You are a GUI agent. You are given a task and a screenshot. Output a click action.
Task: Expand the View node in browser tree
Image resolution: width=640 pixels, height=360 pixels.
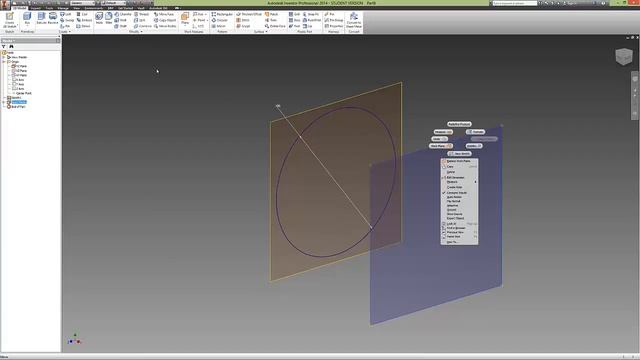click(x=4, y=57)
